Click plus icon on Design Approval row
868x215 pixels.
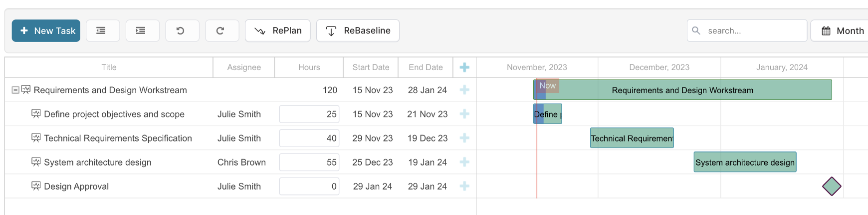[464, 186]
